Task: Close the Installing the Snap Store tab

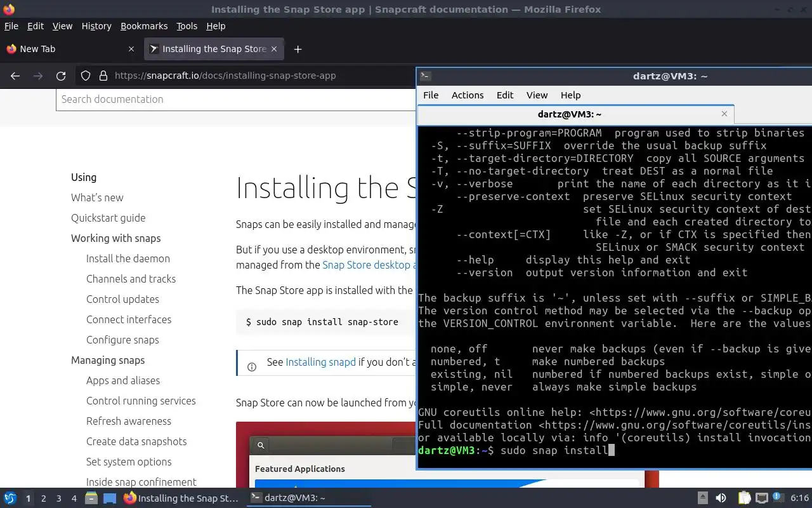Action: [x=274, y=49]
